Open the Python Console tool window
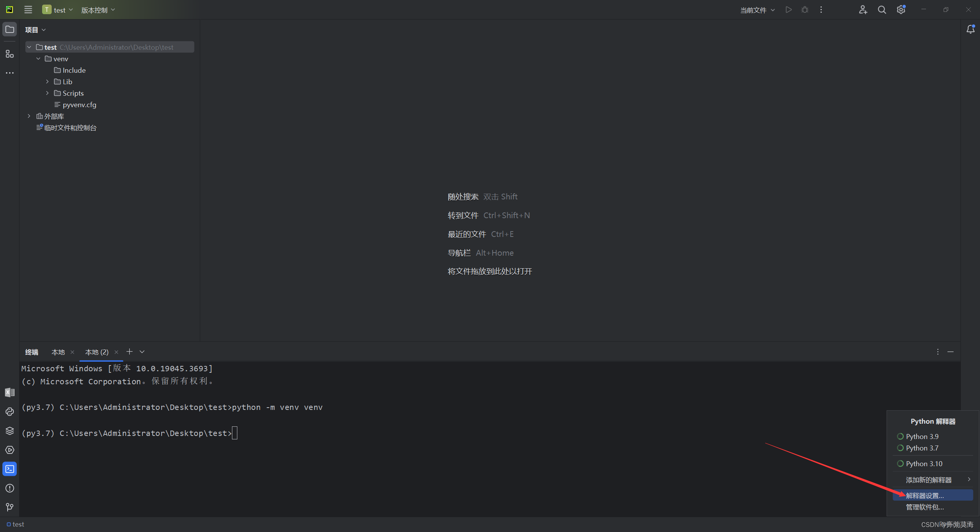Image resolution: width=980 pixels, height=532 pixels. (10, 411)
